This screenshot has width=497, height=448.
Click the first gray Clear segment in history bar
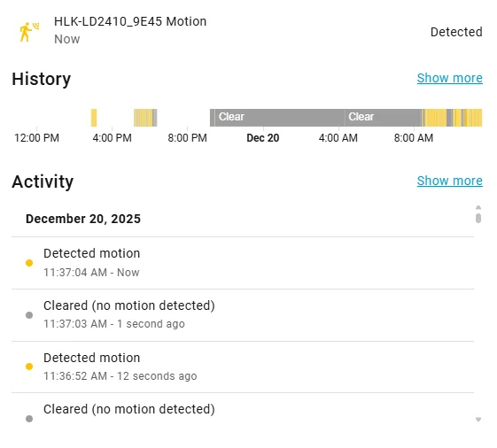pos(280,118)
